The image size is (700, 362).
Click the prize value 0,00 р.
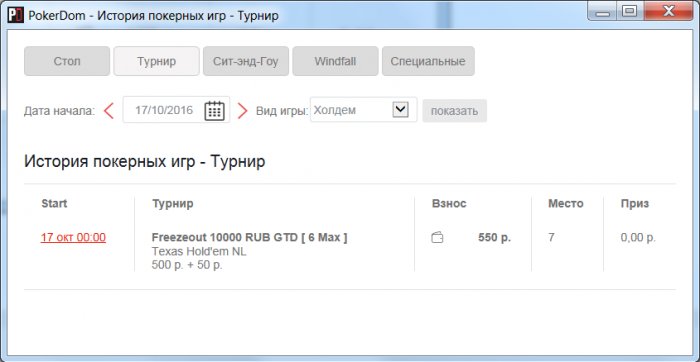pyautogui.click(x=638, y=238)
